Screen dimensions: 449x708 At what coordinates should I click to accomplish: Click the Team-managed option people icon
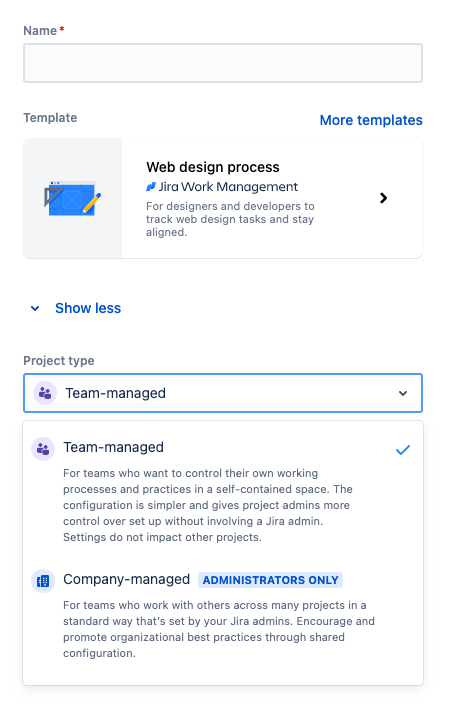(x=43, y=449)
